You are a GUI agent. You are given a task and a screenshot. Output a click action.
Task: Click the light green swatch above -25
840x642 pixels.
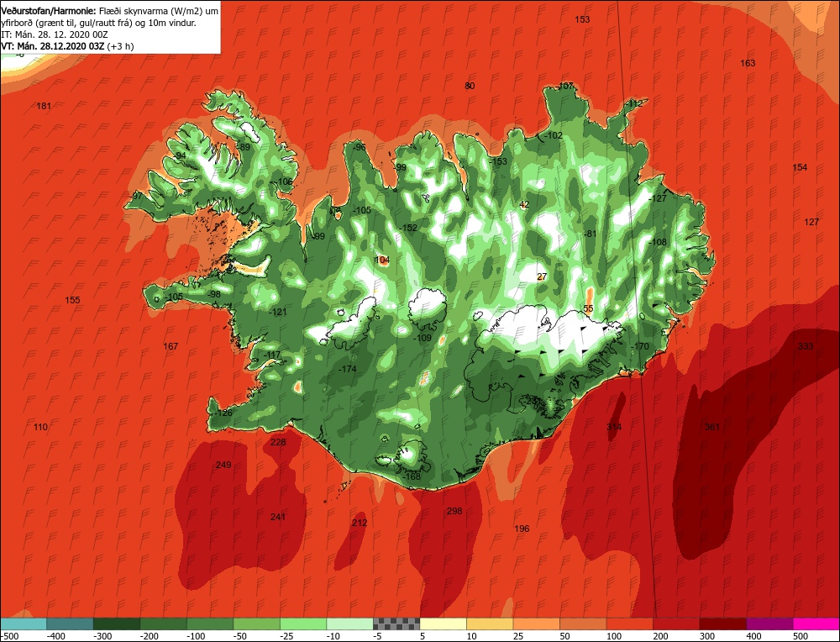pyautogui.click(x=303, y=624)
